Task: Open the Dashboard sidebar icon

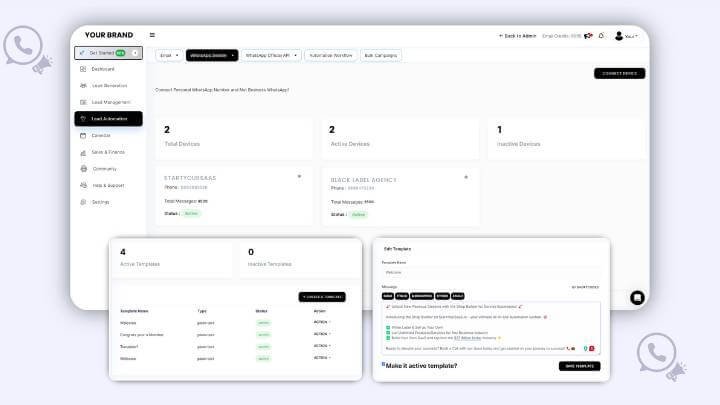Action: tap(82, 69)
